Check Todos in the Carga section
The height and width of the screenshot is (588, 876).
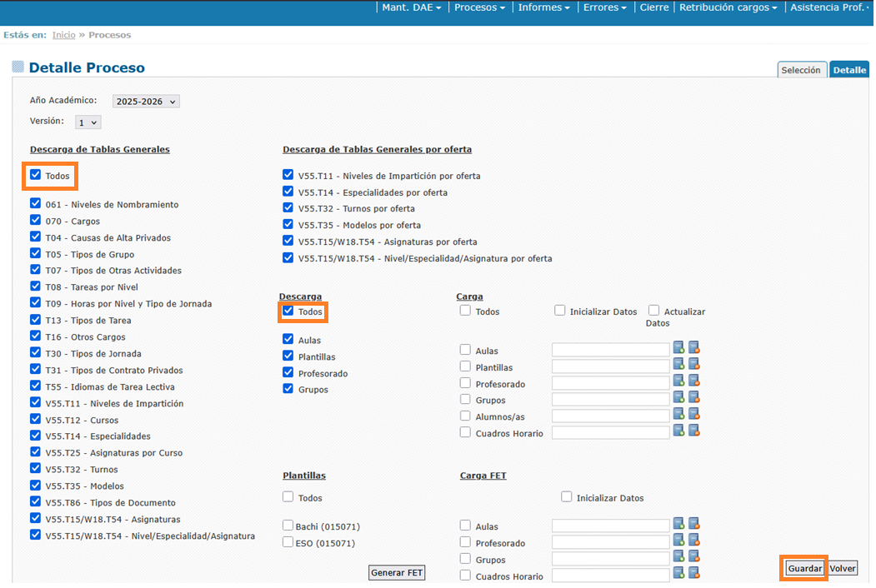point(465,311)
